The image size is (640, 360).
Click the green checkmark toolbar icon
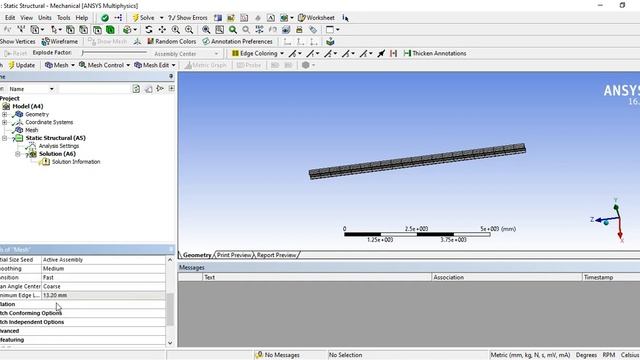click(x=105, y=18)
